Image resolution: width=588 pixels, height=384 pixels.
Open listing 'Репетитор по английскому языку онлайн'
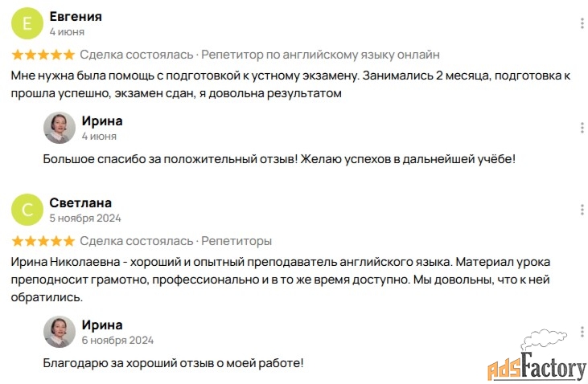(x=320, y=55)
